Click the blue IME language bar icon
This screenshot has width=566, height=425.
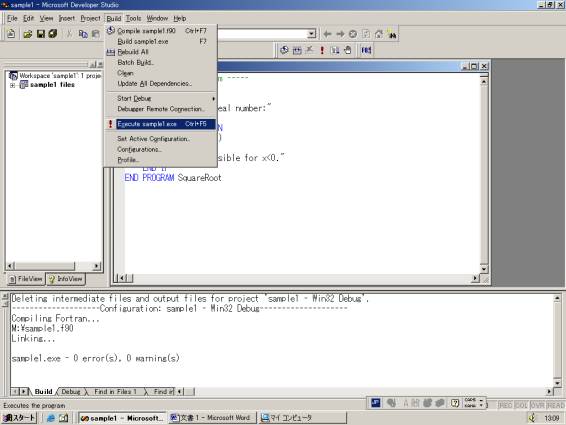pos(376,403)
